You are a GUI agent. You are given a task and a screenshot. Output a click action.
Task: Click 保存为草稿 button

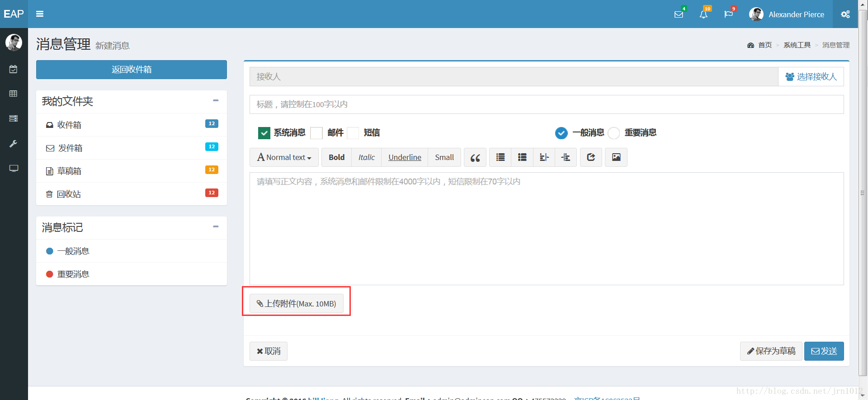[771, 351]
